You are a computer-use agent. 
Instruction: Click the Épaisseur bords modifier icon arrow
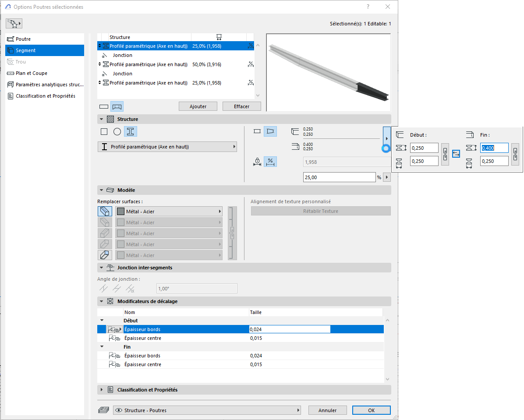(115, 329)
